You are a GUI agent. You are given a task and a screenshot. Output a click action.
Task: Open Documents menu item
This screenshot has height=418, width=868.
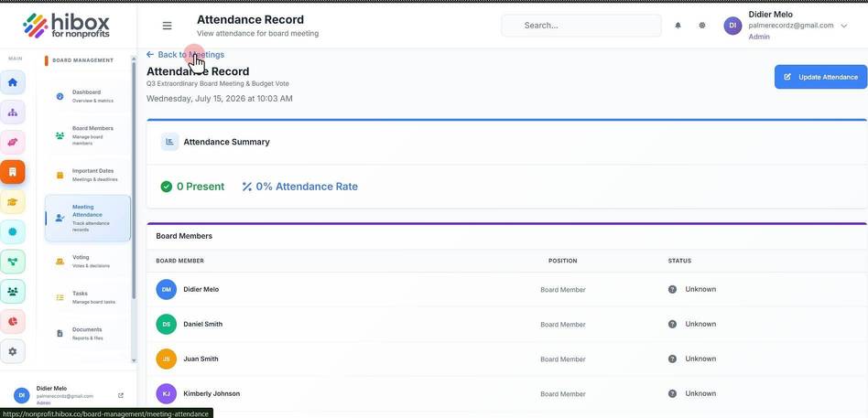pos(88,333)
